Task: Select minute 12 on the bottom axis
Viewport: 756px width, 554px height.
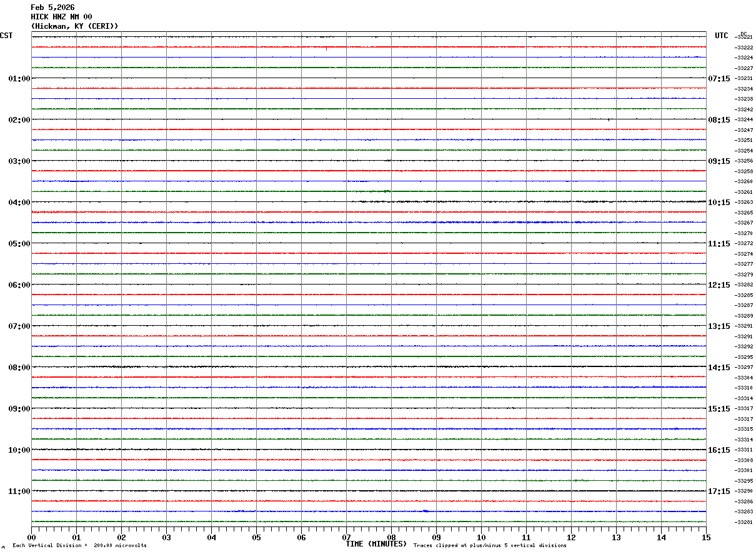Action: (x=571, y=537)
